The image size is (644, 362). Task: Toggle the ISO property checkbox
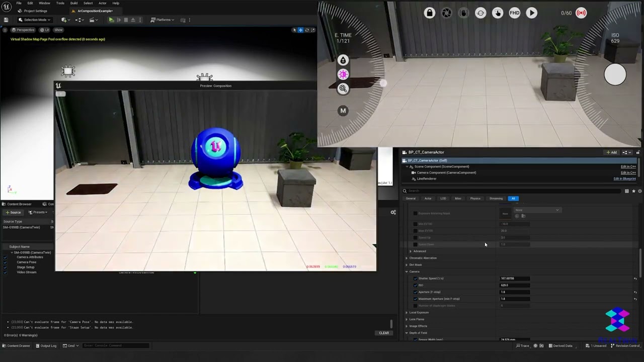pos(415,285)
